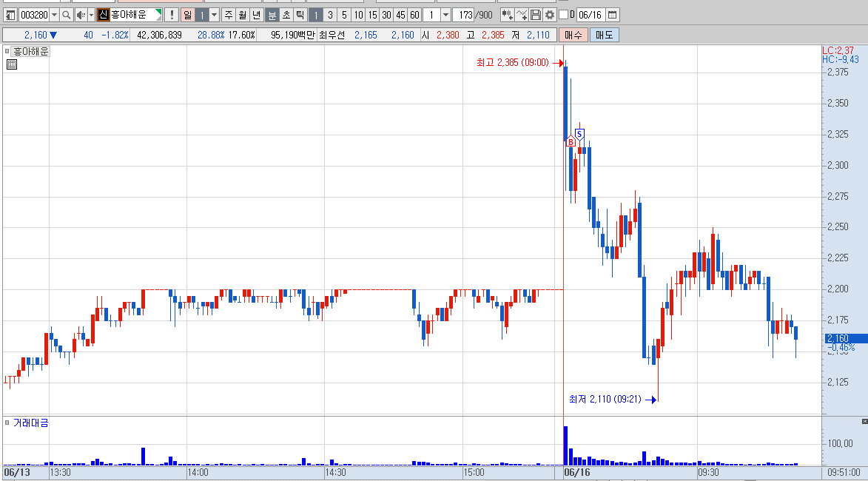Expand the speaker options dropdown arrow
The height and width of the screenshot is (481, 868).
pos(91,15)
